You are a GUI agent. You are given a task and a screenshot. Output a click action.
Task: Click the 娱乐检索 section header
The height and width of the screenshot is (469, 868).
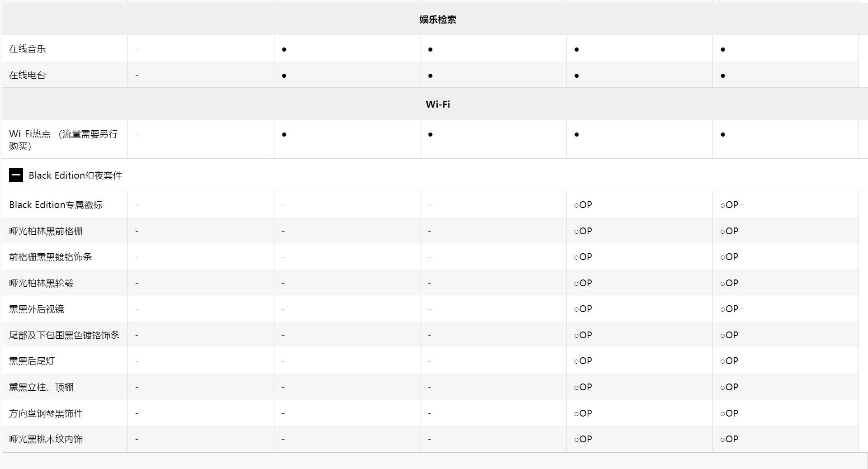click(438, 19)
